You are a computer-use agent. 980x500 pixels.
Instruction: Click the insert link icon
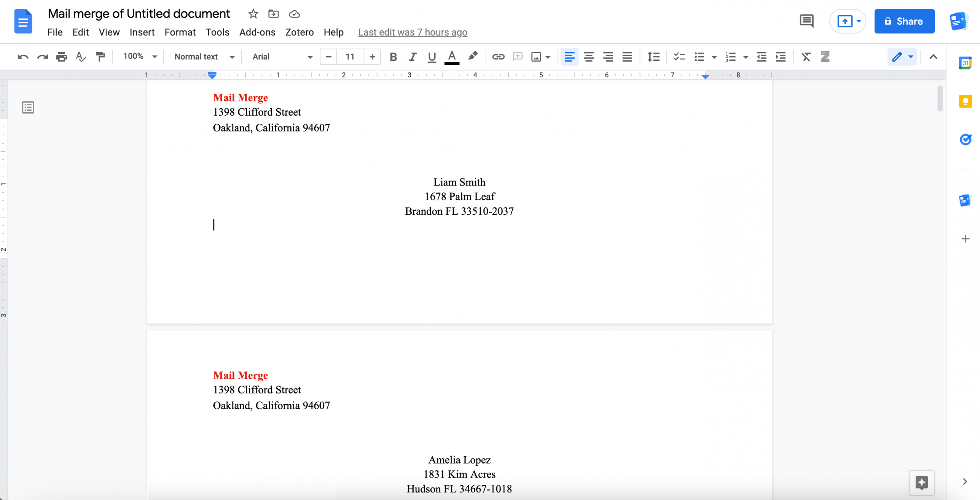[x=498, y=57]
